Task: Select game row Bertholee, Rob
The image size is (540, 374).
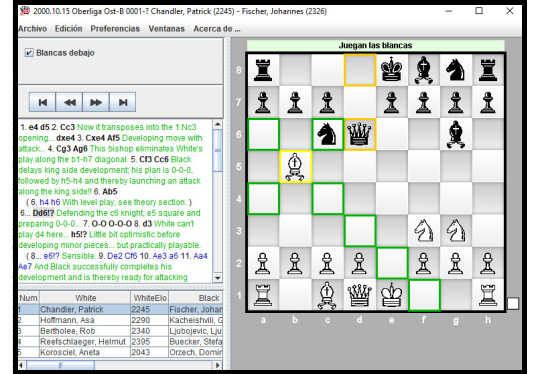Action: point(120,331)
